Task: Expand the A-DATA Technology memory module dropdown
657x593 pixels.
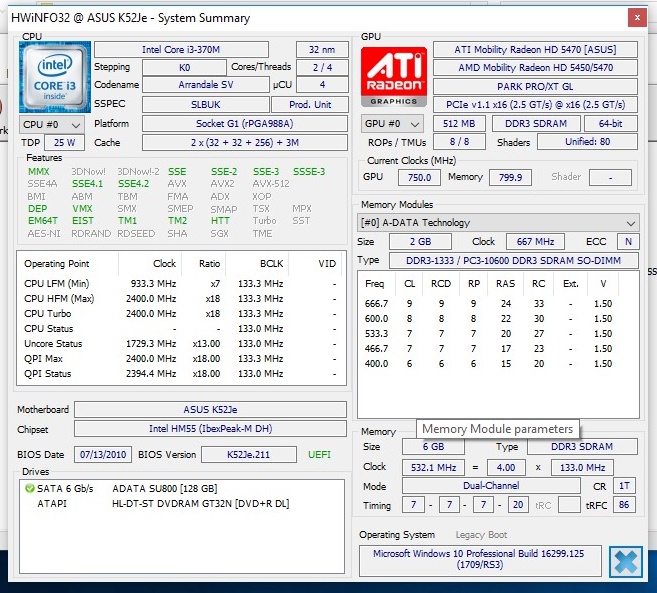Action: pos(498,223)
